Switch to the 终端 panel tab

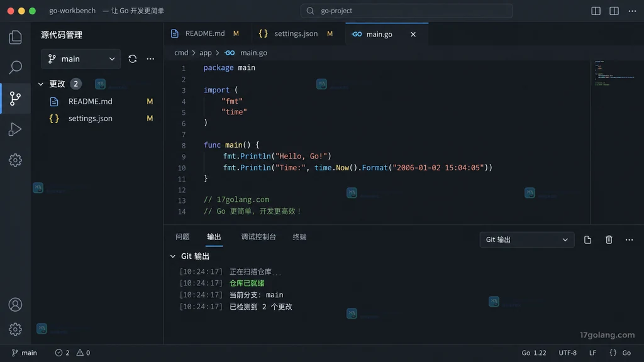click(299, 237)
